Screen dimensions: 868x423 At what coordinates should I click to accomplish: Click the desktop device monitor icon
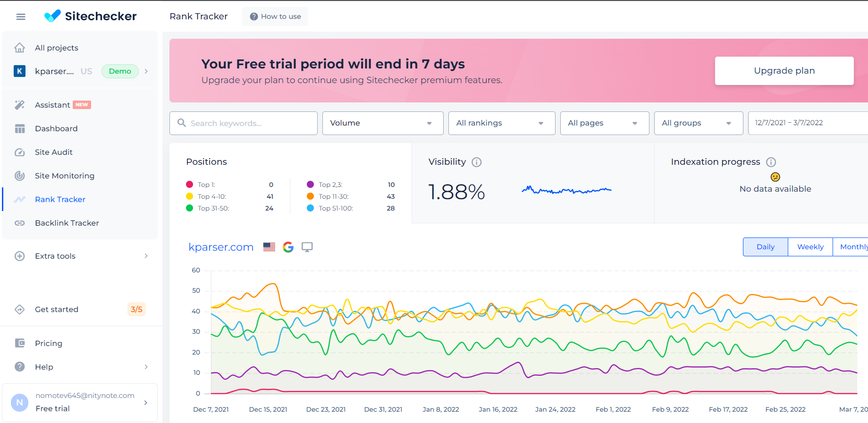pos(307,247)
